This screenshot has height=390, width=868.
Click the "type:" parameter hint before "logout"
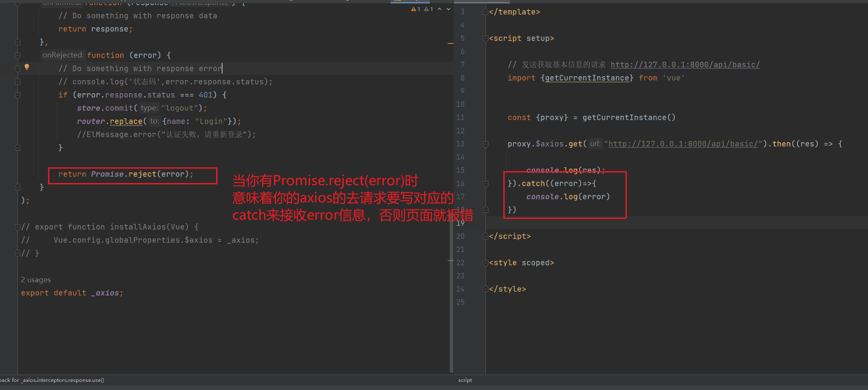pyautogui.click(x=149, y=108)
